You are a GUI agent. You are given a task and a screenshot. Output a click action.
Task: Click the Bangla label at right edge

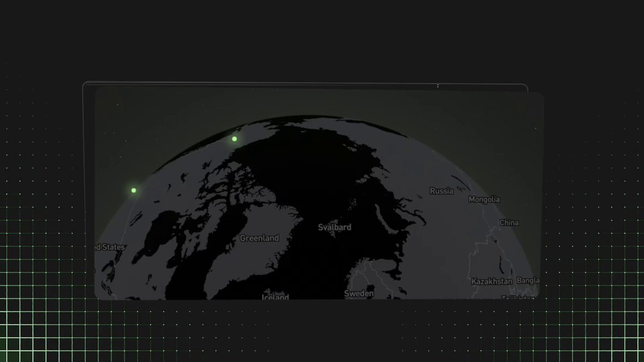tap(528, 280)
